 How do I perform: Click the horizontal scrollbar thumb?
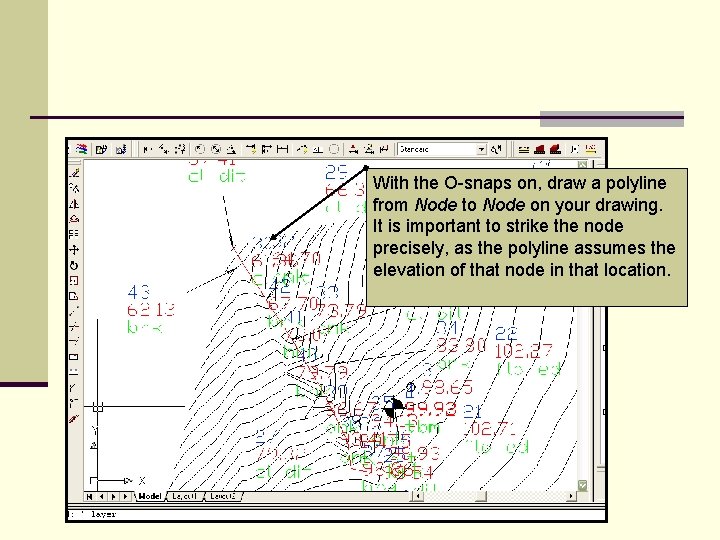[481, 496]
